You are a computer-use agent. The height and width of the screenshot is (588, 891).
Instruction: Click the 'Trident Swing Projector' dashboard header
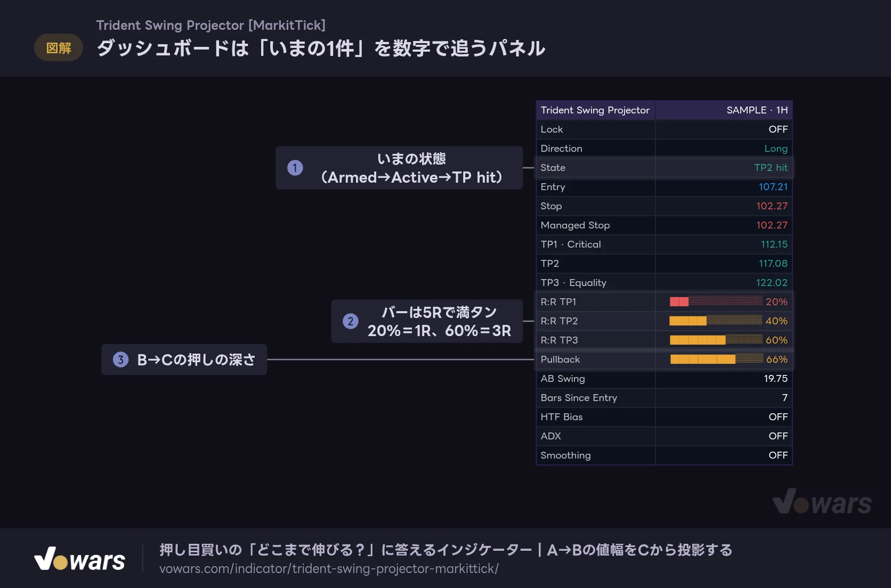click(x=595, y=110)
